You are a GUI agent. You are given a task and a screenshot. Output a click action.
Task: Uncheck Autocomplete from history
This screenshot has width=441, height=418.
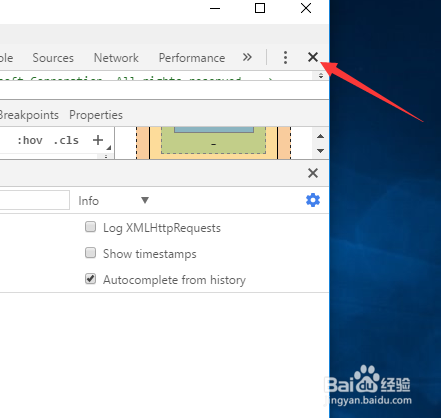point(90,279)
